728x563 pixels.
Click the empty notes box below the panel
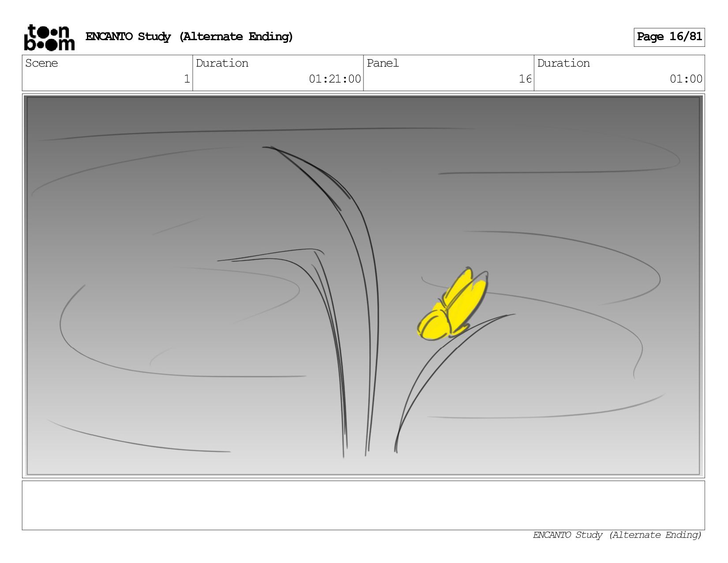(363, 505)
